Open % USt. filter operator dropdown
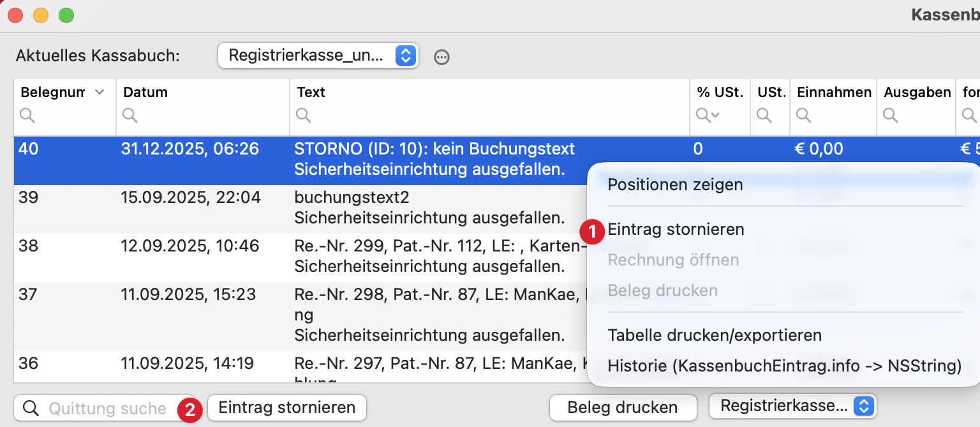The width and height of the screenshot is (980, 427). click(x=708, y=116)
